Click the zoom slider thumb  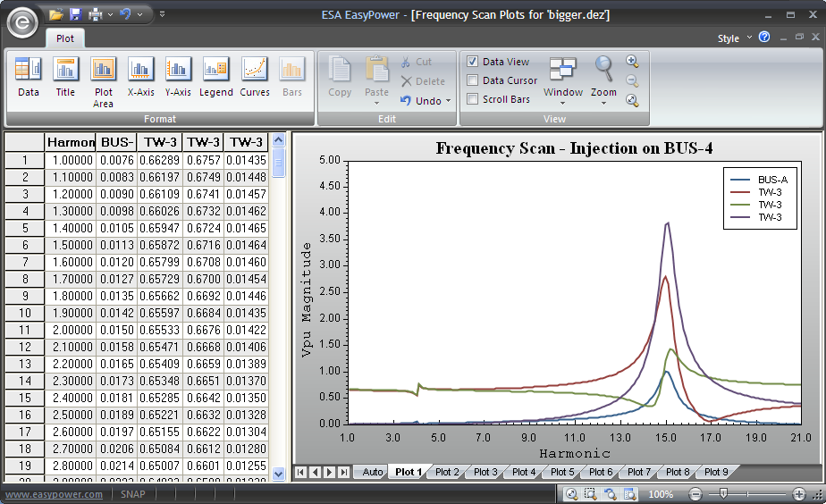[724, 493]
